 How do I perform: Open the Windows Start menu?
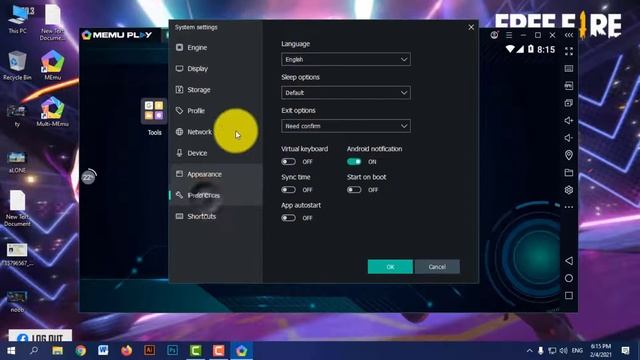[x=11, y=351]
